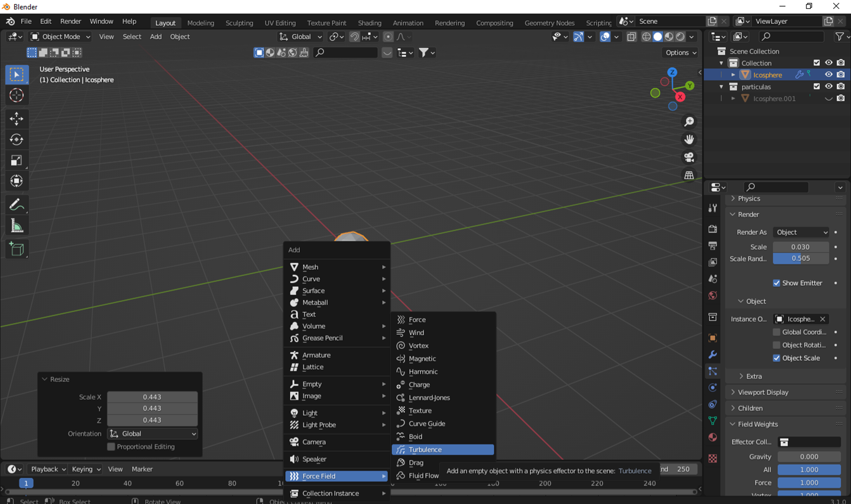Open the Keying popover in timeline
This screenshot has width=851, height=504.
(x=86, y=469)
